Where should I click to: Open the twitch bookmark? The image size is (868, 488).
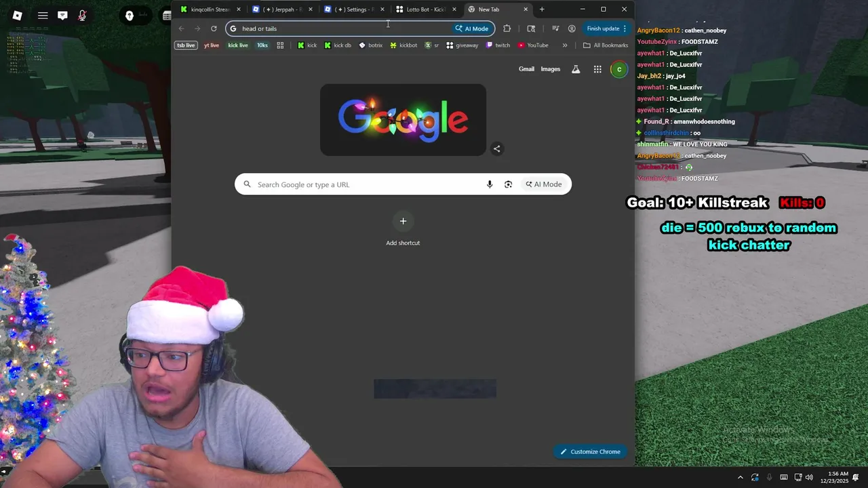tap(498, 45)
